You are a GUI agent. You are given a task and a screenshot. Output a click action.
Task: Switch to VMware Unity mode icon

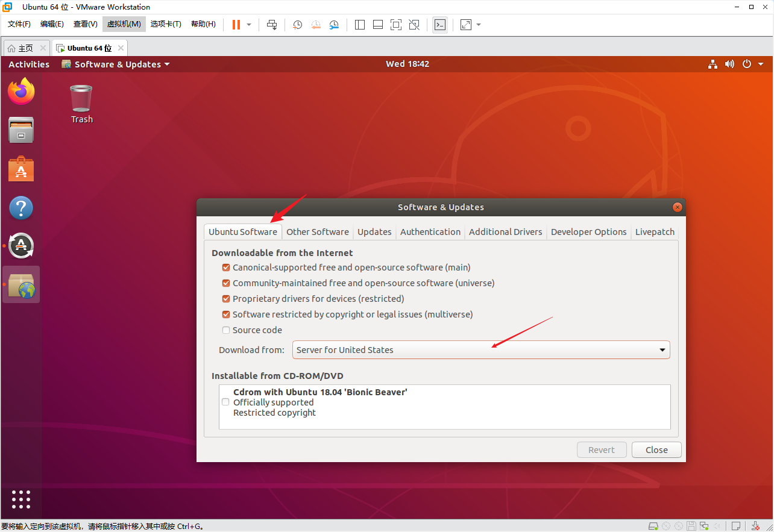click(414, 25)
